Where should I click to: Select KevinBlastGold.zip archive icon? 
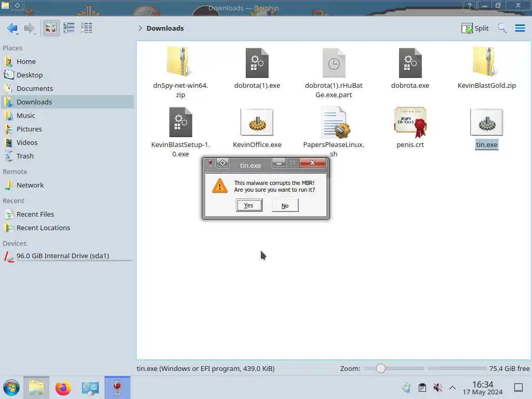[486, 61]
